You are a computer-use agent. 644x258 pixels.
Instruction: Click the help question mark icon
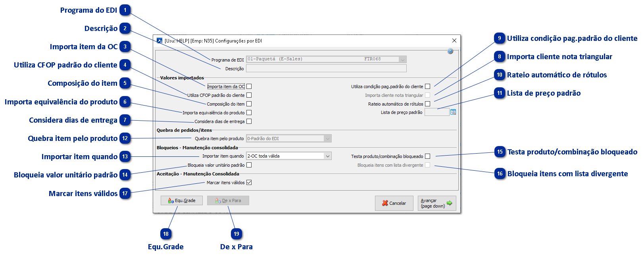tap(450, 51)
